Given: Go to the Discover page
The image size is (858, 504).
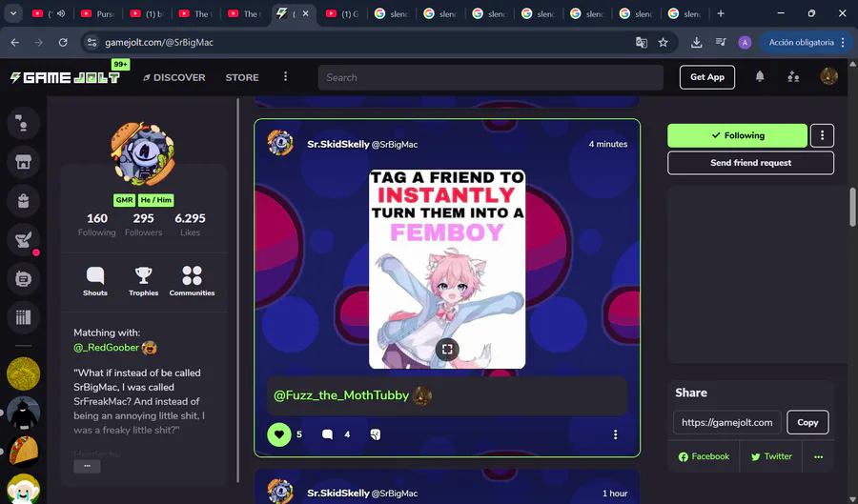Looking at the screenshot, I should tap(174, 77).
